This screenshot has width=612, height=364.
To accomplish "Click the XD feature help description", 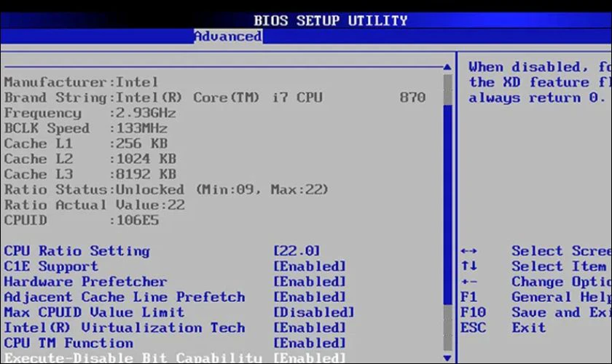I will point(540,82).
